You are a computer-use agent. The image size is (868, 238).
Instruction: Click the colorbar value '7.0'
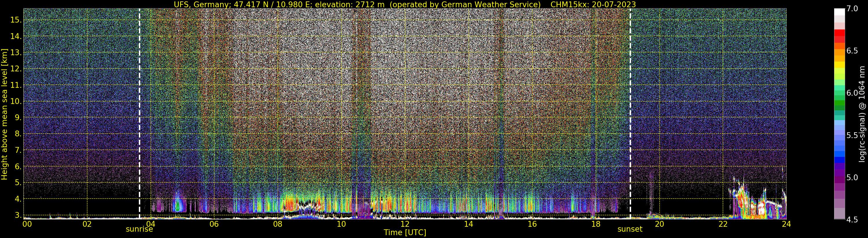coord(852,9)
